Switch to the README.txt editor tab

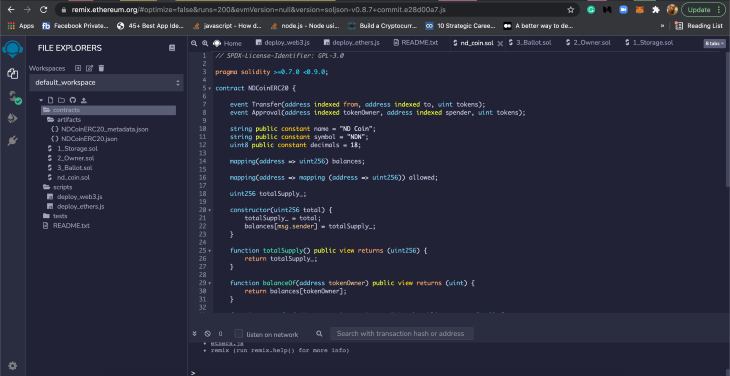416,43
